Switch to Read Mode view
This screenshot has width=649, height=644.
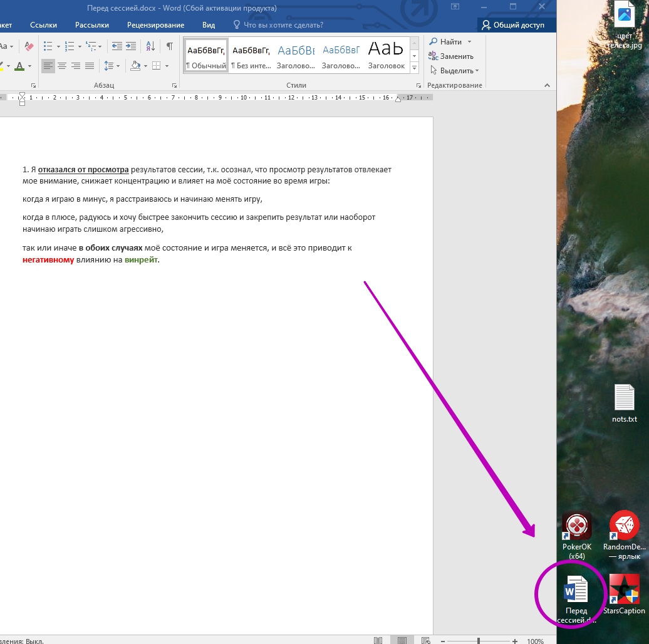click(x=378, y=640)
